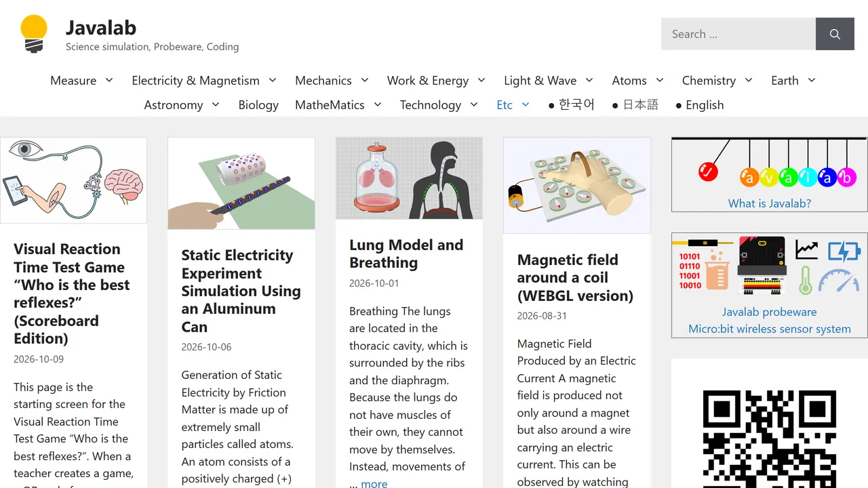The height and width of the screenshot is (488, 868).
Task: Expand the Technology dropdown chevron
Action: click(474, 104)
